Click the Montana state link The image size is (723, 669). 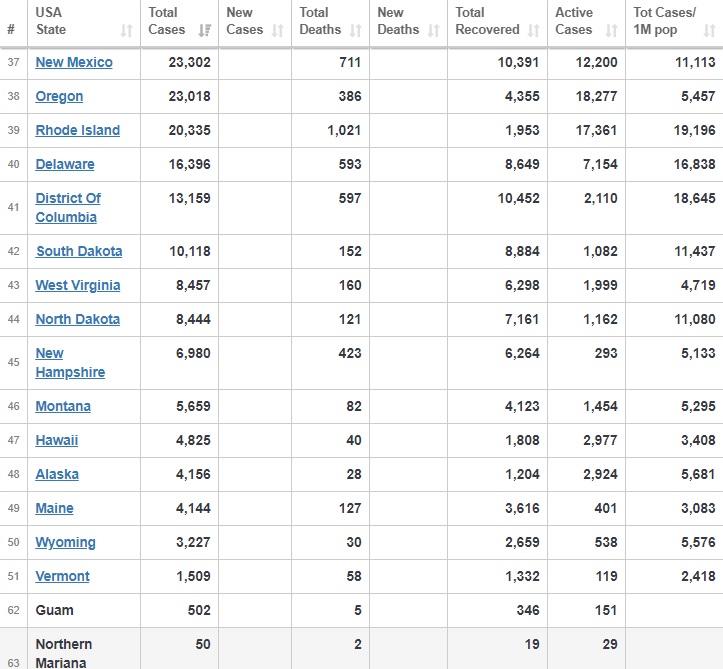tap(63, 406)
